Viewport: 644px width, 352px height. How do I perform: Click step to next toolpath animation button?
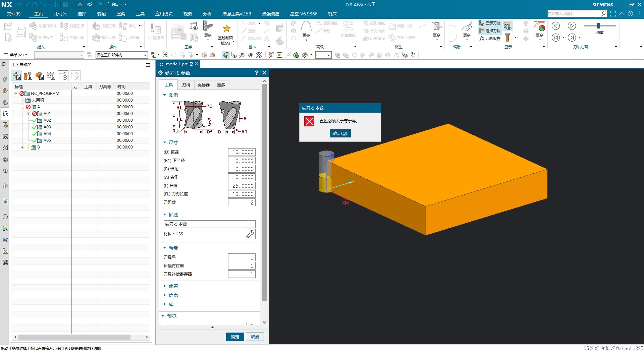click(x=572, y=38)
